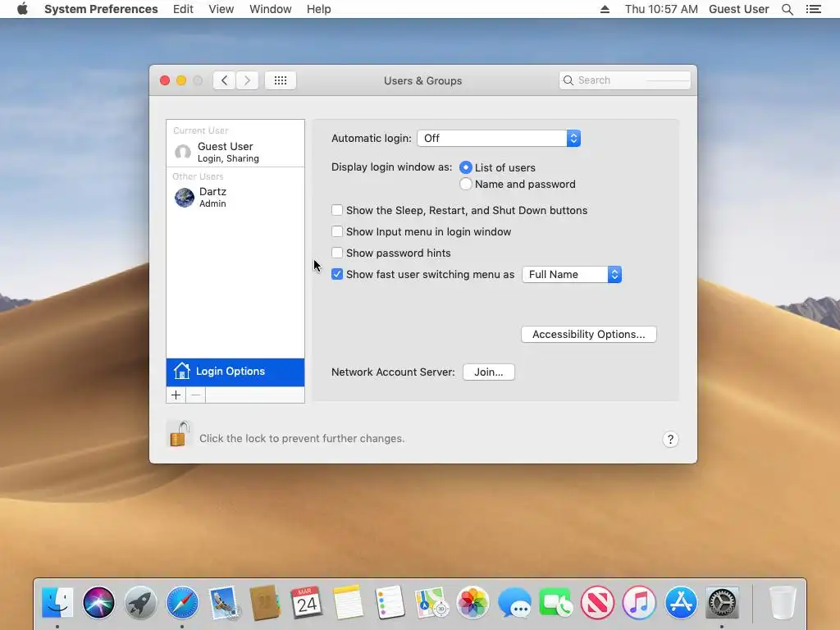
Task: Open the Window menu
Action: pyautogui.click(x=271, y=9)
